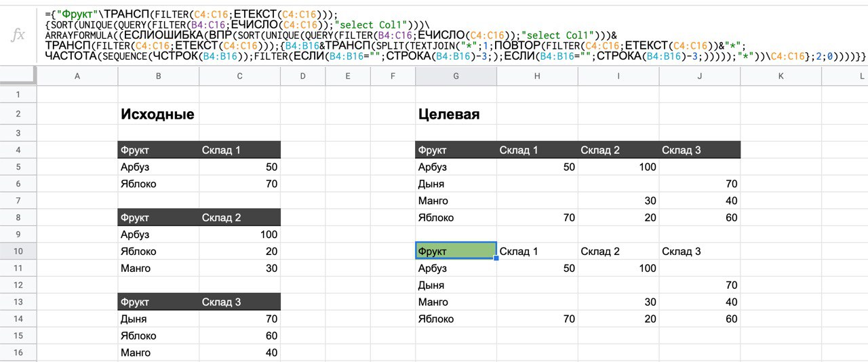Select plain "Склад 2" in cell I10
Image resolution: width=868 pixels, height=362 pixels.
click(618, 252)
